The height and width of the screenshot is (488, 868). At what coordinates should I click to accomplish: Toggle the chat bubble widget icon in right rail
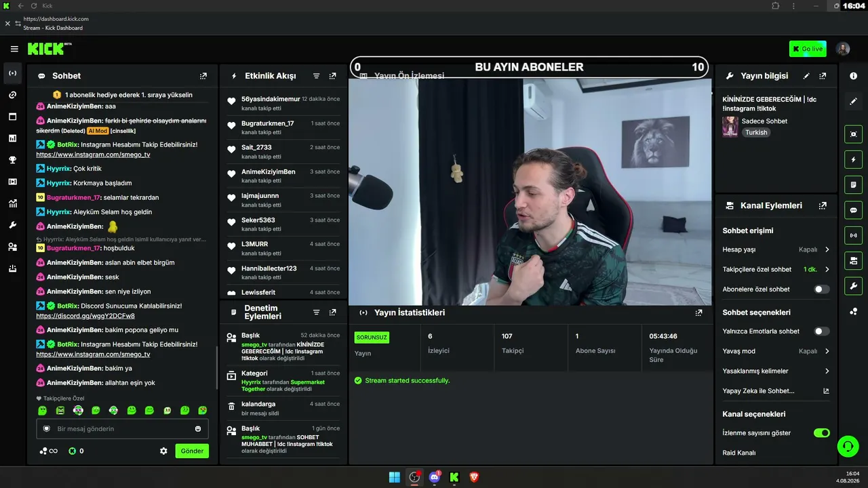click(853, 210)
